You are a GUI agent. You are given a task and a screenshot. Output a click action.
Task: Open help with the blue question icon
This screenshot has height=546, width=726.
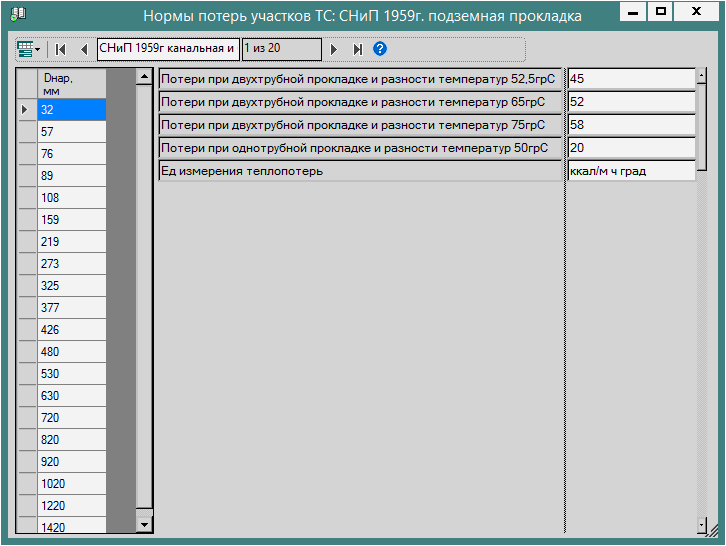tap(380, 49)
